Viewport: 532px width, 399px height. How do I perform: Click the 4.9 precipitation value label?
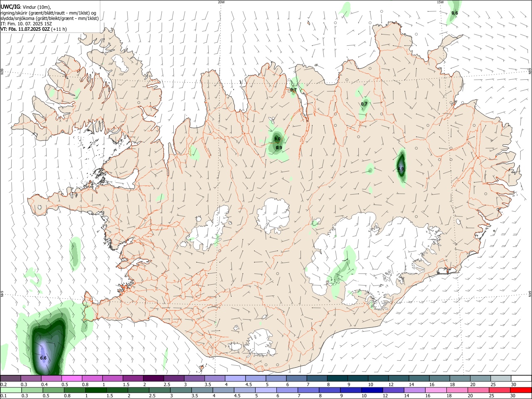[x=401, y=169]
